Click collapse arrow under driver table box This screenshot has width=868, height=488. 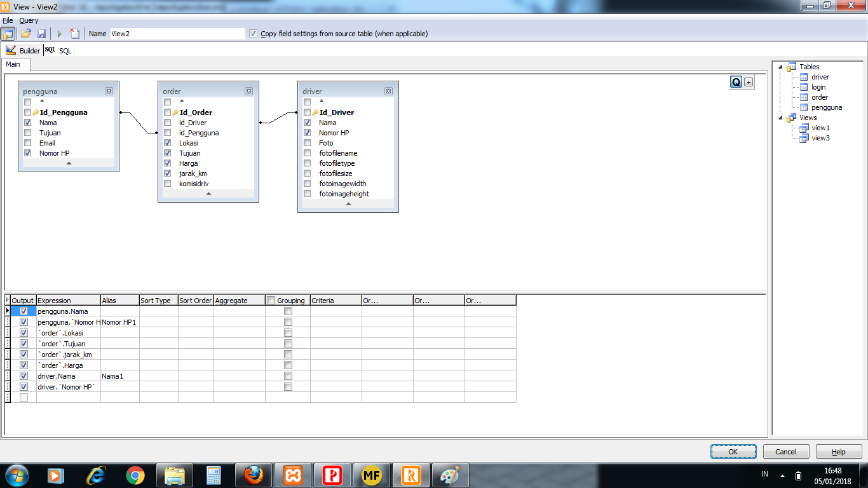click(348, 204)
